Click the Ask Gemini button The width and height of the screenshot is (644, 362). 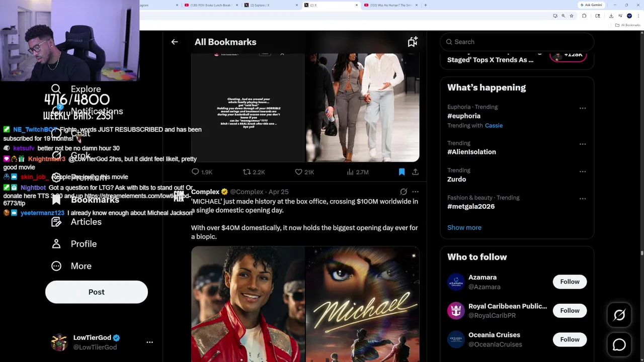coord(591,5)
